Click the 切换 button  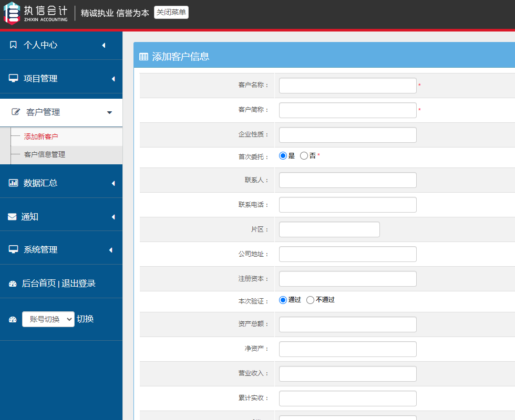(85, 319)
